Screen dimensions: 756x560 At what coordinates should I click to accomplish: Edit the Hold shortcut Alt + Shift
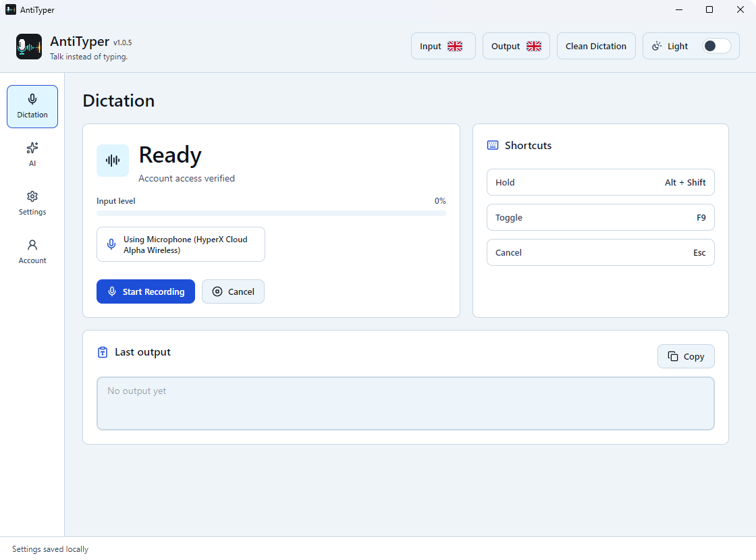click(x=600, y=182)
